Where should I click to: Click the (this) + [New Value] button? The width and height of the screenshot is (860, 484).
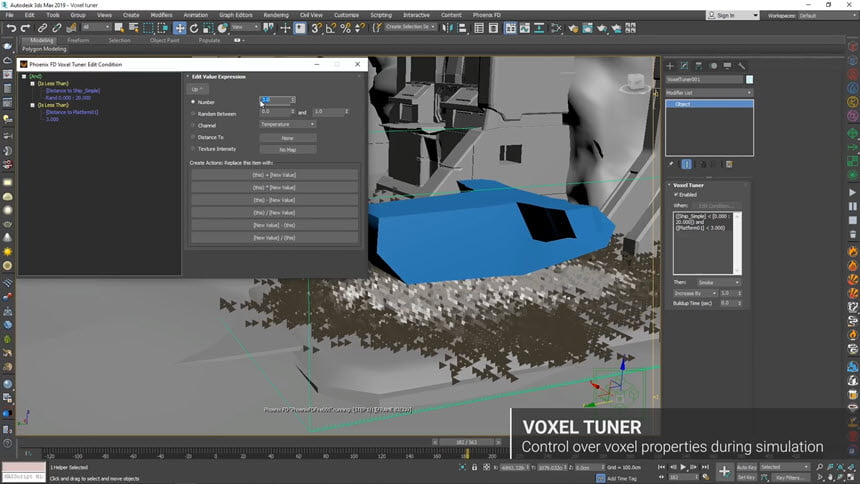[274, 175]
